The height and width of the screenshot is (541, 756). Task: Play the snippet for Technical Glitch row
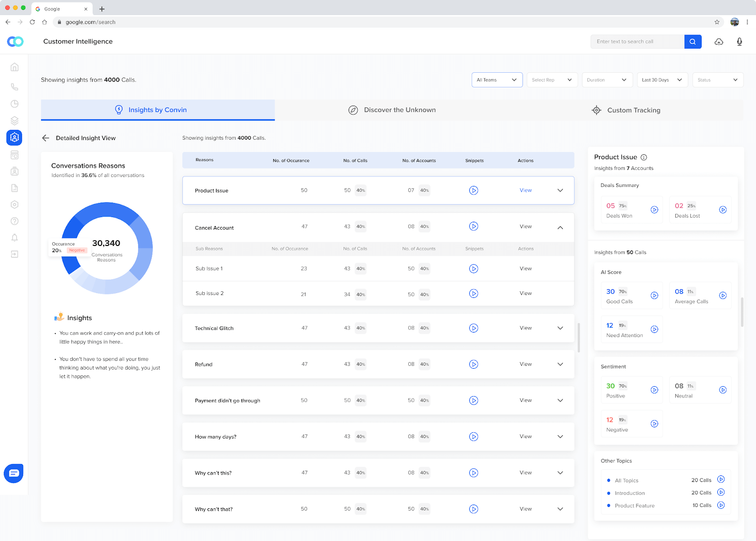(473, 328)
